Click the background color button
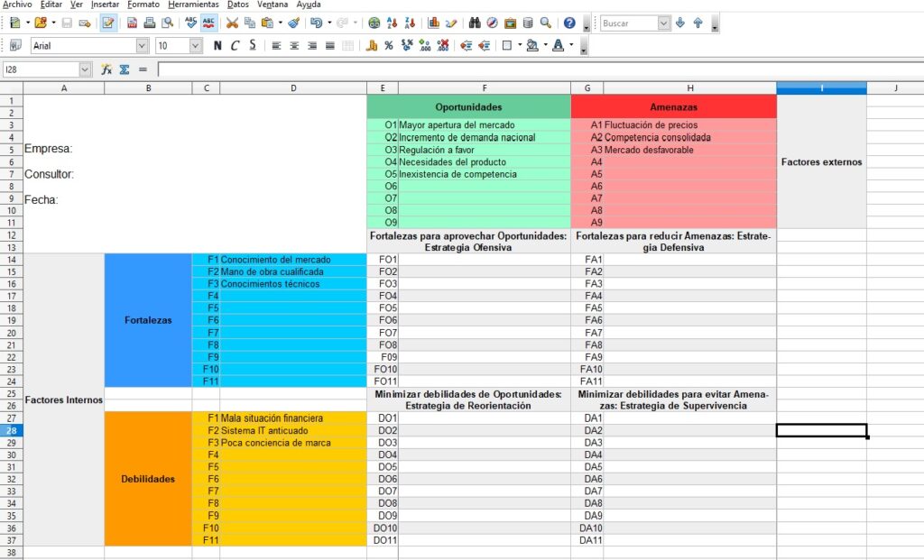Viewport: 924px width, 560px height. 532,45
